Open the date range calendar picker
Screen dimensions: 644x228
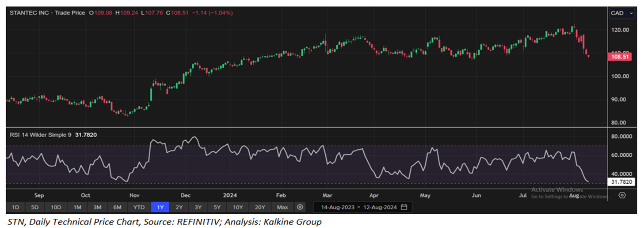point(404,207)
